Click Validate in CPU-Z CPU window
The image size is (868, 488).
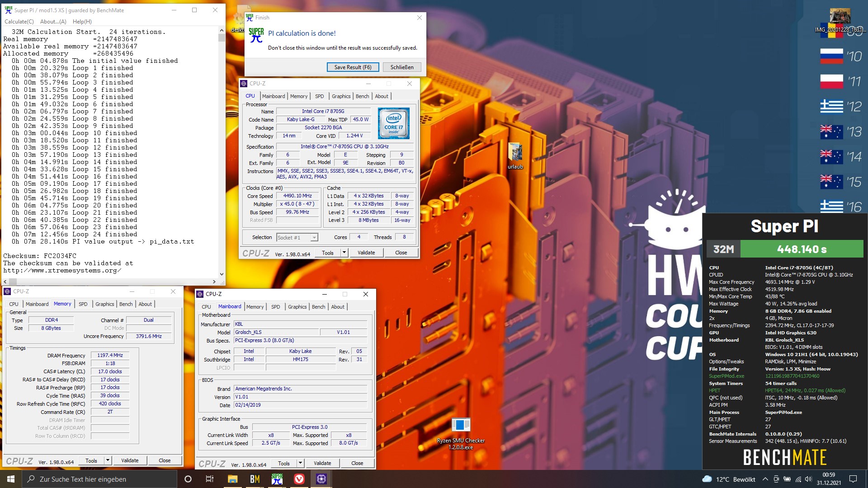point(366,253)
